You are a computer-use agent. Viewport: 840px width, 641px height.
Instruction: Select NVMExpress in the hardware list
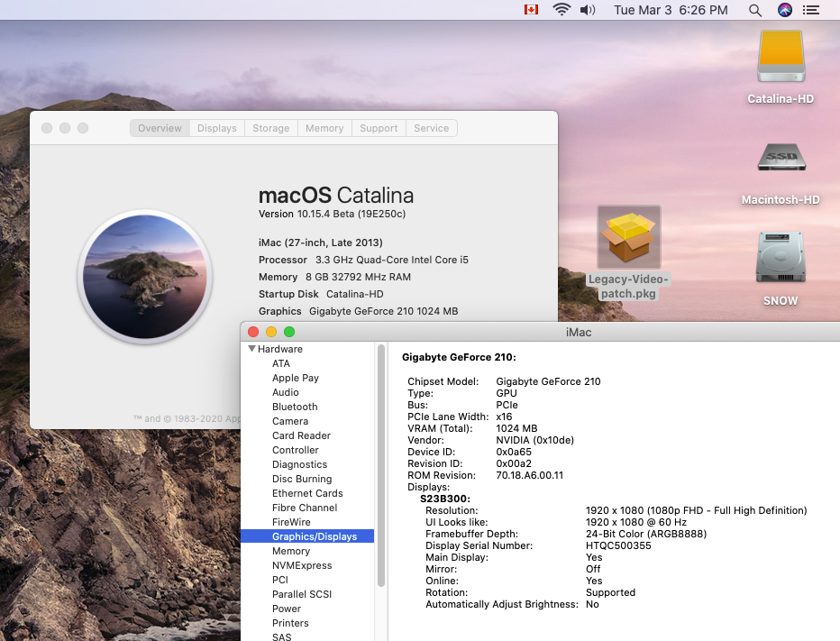click(307, 565)
